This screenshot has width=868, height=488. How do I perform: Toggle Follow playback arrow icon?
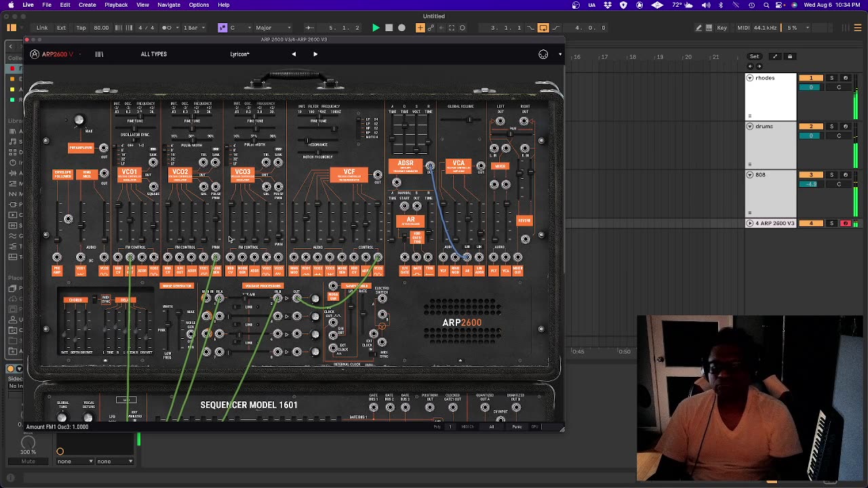point(309,28)
